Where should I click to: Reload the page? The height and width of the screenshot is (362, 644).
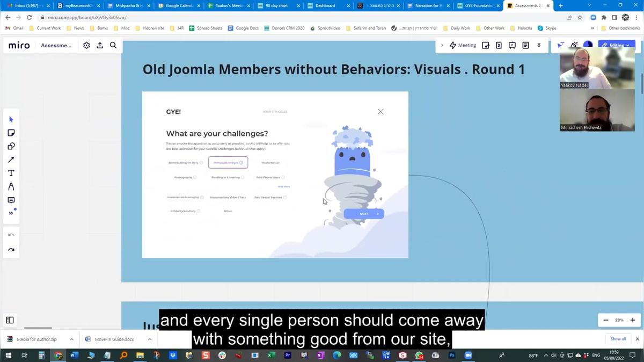point(29,17)
